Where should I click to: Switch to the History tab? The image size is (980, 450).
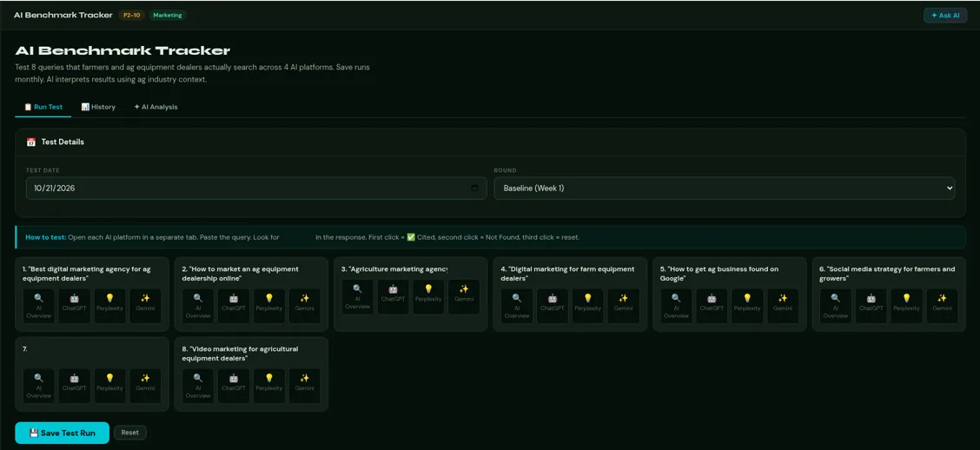98,107
